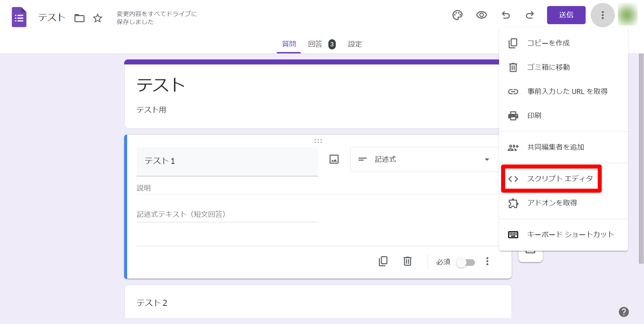Open the theme color customization palette
Image resolution: width=644 pixels, height=324 pixels.
tap(458, 15)
